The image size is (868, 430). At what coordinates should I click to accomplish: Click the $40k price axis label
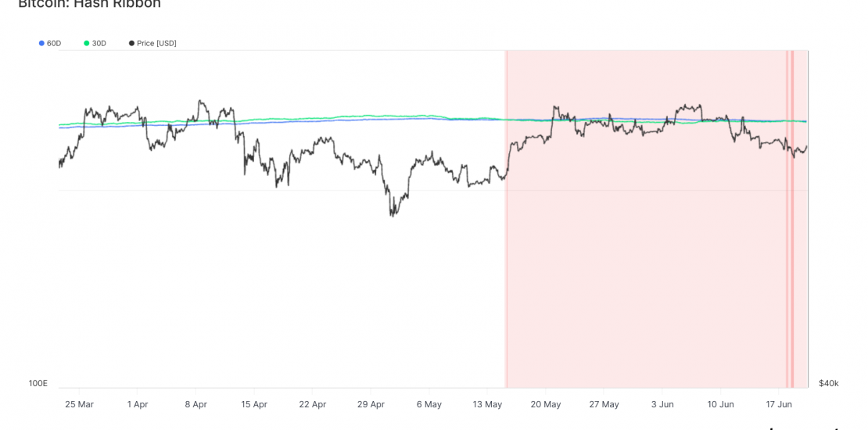828,383
